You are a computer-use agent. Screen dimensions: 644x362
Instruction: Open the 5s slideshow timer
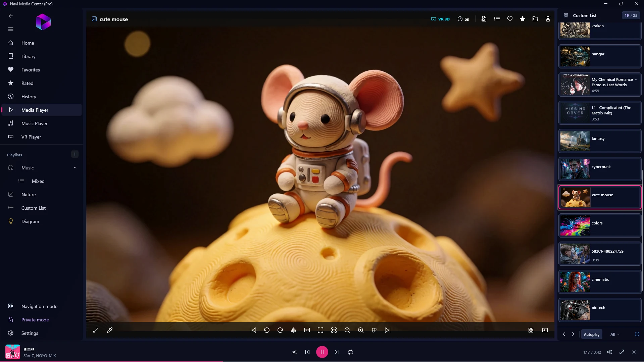(463, 19)
